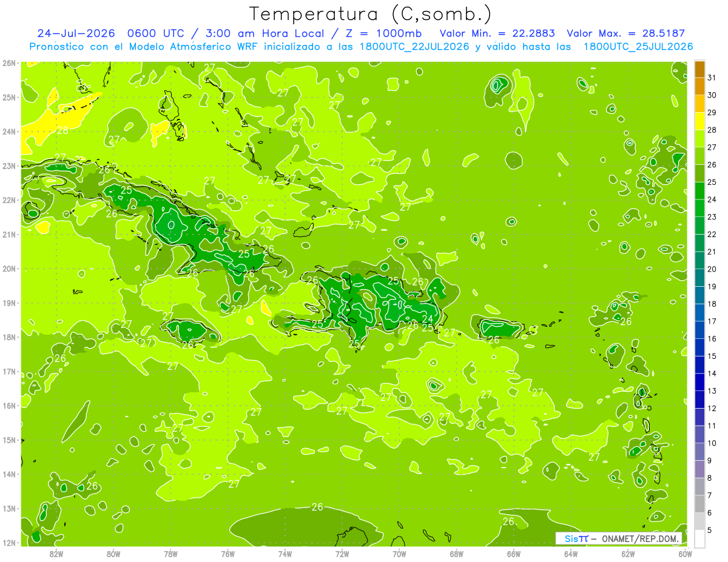Click the "29" color scale label
The width and height of the screenshot is (728, 562).
(x=712, y=113)
